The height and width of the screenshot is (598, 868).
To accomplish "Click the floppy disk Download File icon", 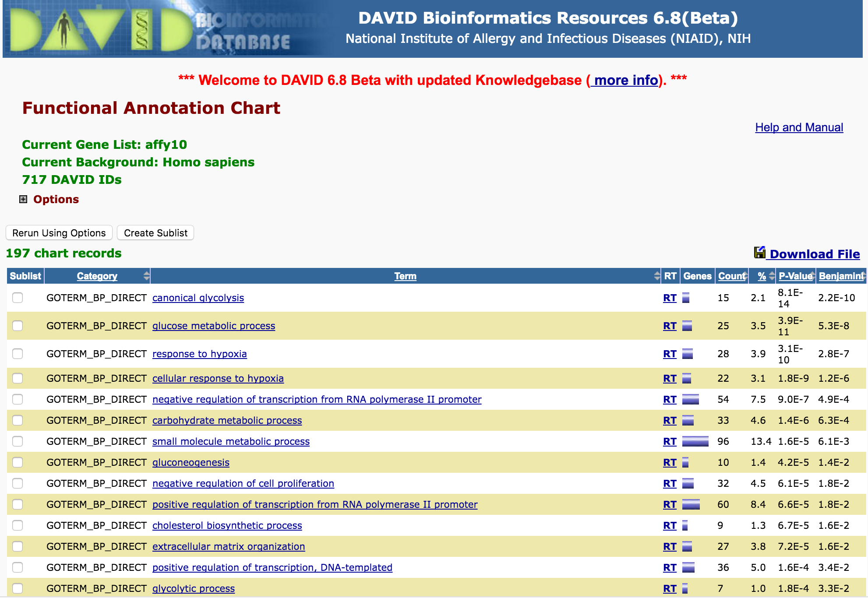I will pyautogui.click(x=759, y=253).
